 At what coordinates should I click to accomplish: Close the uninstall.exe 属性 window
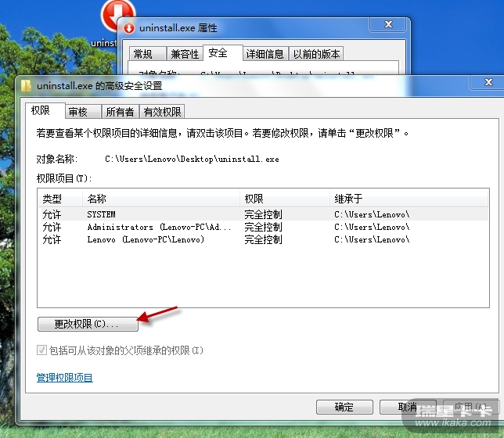point(388,24)
